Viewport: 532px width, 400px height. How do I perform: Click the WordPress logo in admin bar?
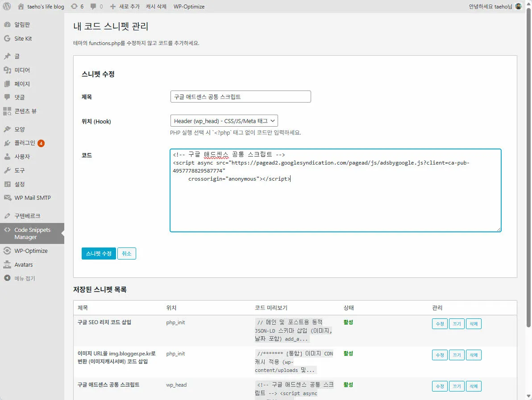(x=6, y=6)
